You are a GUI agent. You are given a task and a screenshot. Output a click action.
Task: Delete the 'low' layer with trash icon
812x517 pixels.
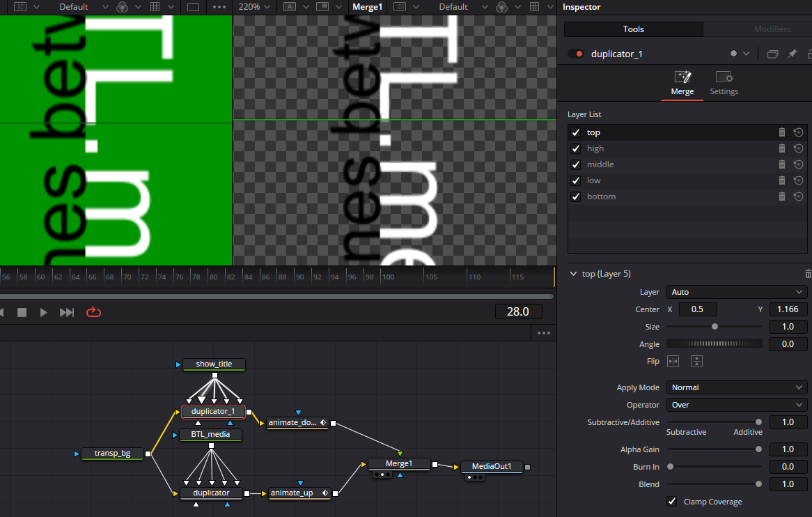(782, 180)
